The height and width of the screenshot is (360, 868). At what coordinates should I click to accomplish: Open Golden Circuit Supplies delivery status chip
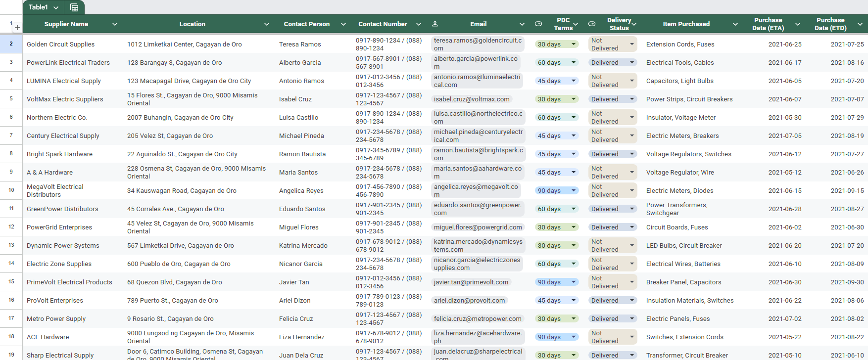(x=613, y=44)
